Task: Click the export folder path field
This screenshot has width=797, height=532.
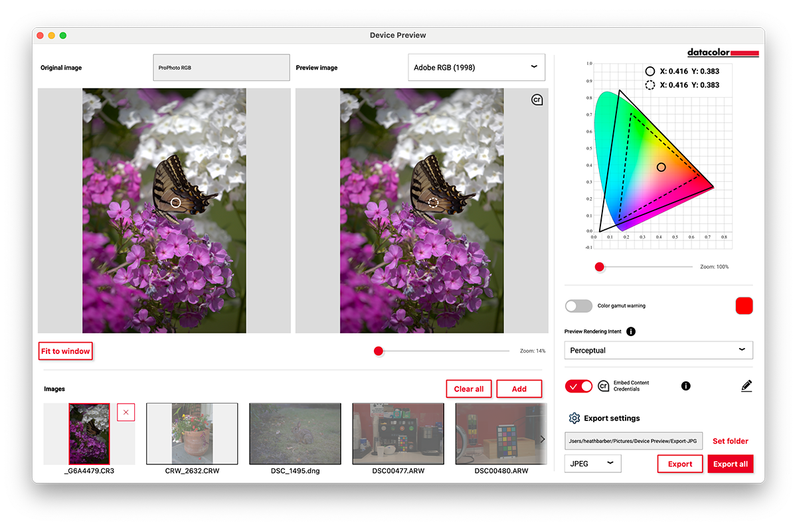Action: click(x=633, y=441)
